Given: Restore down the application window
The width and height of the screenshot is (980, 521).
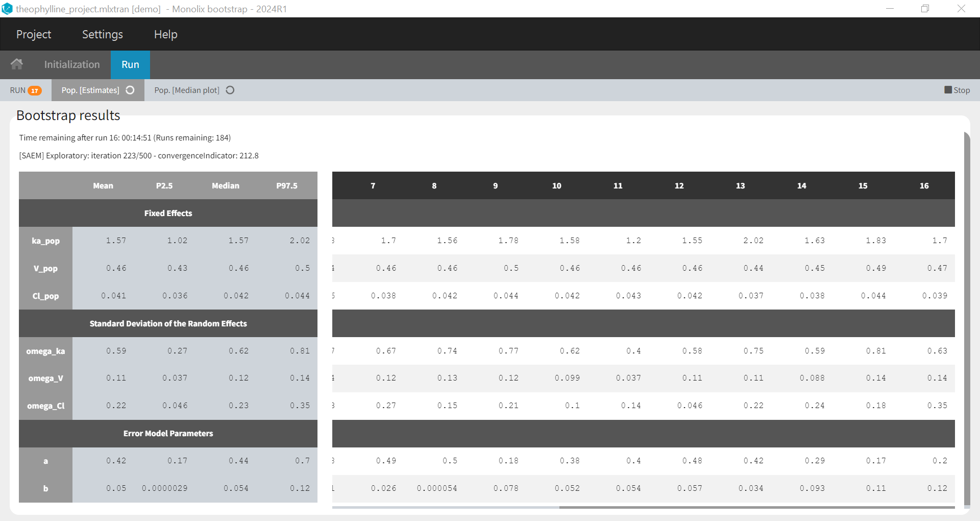Looking at the screenshot, I should (x=925, y=9).
